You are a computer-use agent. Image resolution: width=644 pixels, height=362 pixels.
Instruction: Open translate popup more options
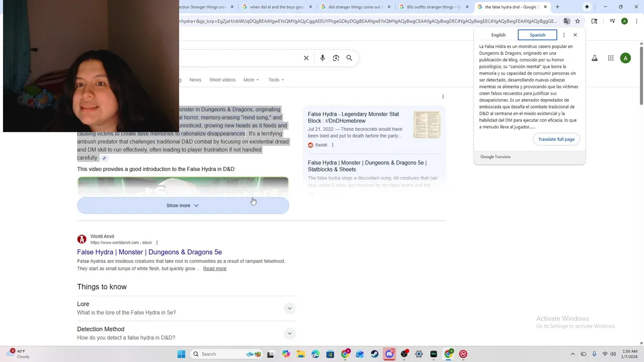click(x=564, y=35)
